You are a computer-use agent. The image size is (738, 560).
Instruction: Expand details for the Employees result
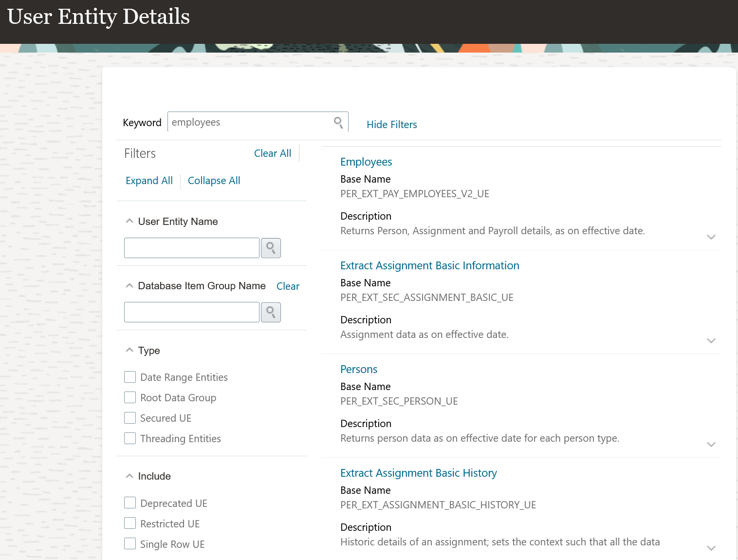[711, 237]
